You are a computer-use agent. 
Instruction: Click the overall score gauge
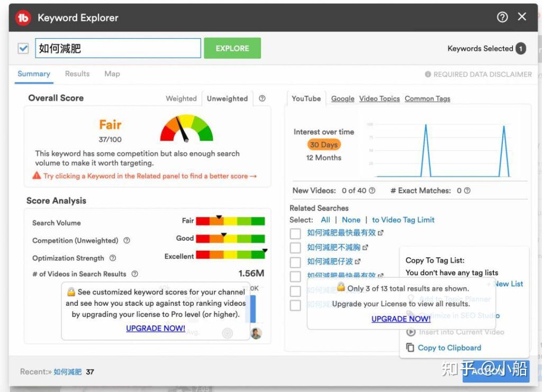187,128
